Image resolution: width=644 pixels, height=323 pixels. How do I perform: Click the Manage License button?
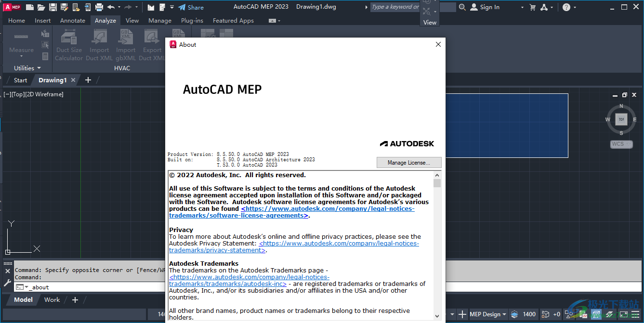pos(408,162)
